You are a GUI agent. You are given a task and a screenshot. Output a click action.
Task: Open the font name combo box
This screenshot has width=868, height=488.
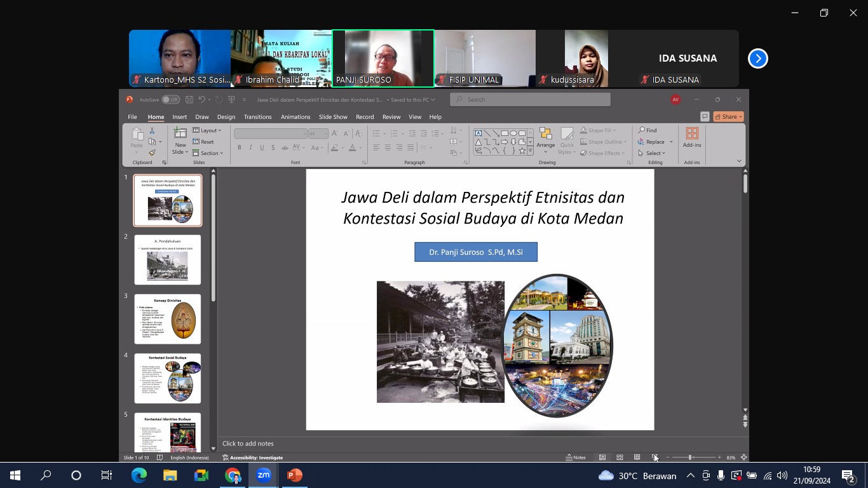pos(271,133)
